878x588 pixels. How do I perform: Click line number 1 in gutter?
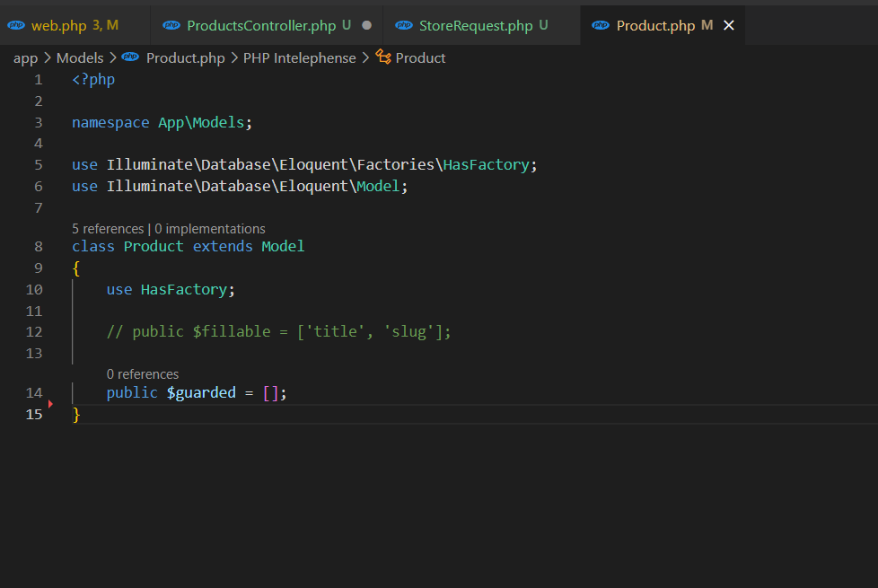(x=38, y=80)
